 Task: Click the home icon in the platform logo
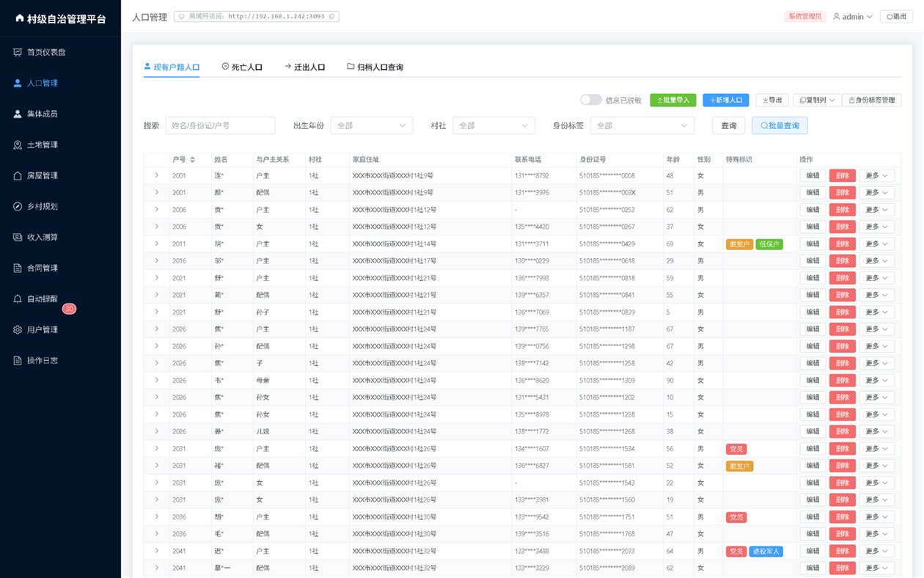point(19,18)
